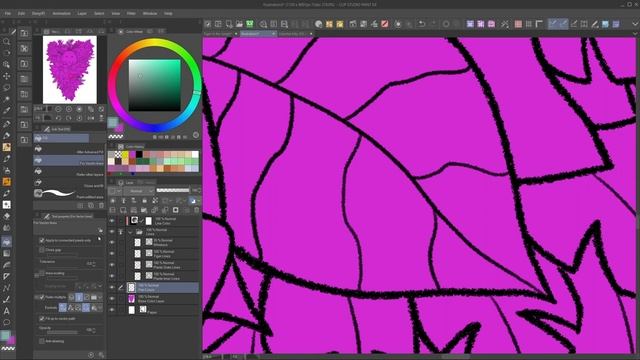Viewport: 640px width, 360px height.
Task: Open the Animation menu
Action: pyautogui.click(x=61, y=13)
